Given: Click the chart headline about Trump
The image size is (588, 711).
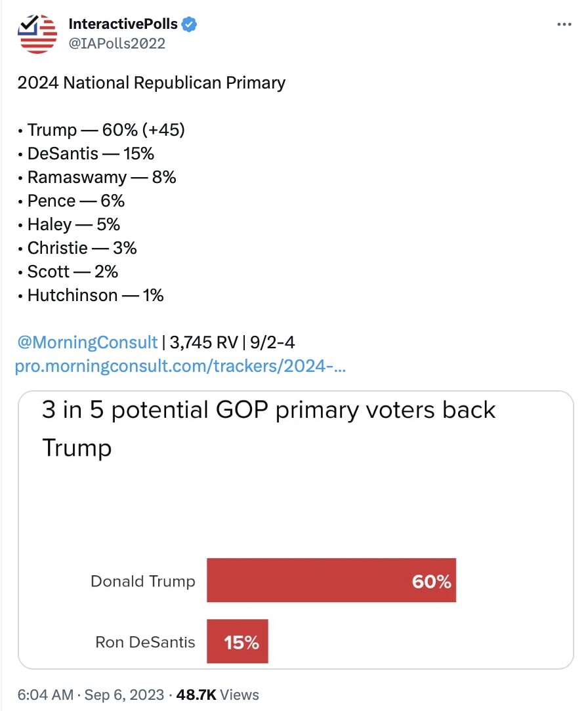Looking at the screenshot, I should (x=268, y=429).
